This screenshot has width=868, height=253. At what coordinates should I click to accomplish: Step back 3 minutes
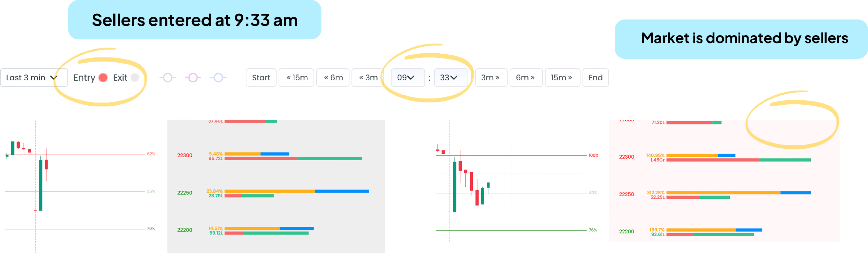point(368,78)
